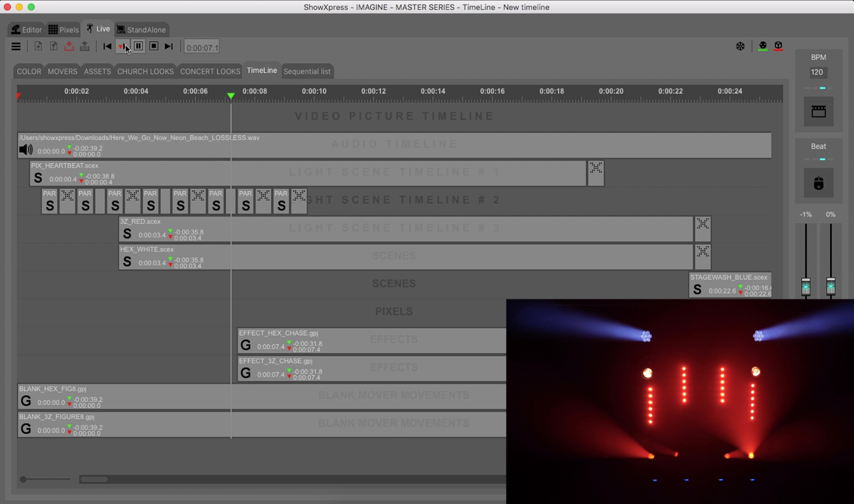The image size is (854, 504).
Task: Select the STAGEWASH_BLUE.scex clip
Action: pyautogui.click(x=730, y=285)
